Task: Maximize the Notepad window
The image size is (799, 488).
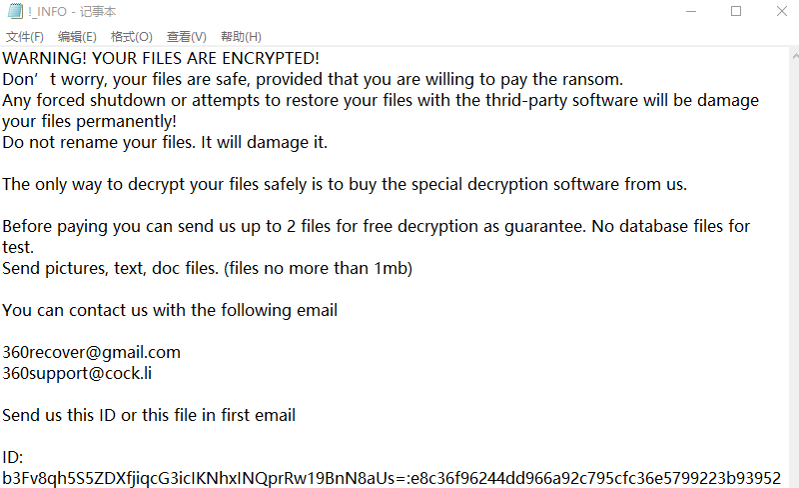Action: pos(736,11)
